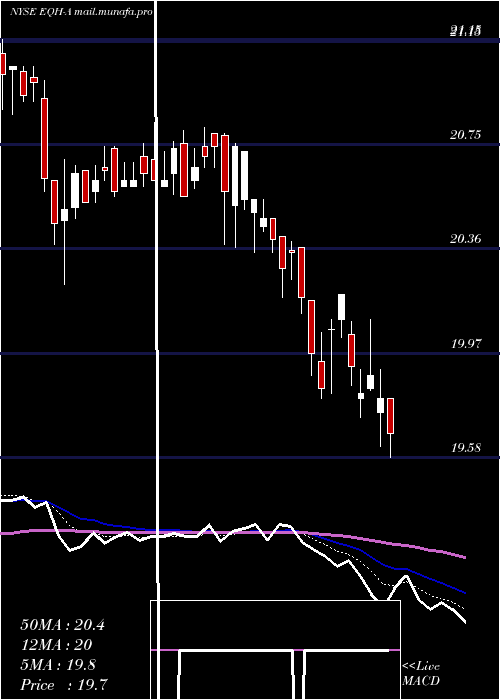The image size is (500, 700).
Task: Select the 19.58 price level label
Action: pos(466,448)
